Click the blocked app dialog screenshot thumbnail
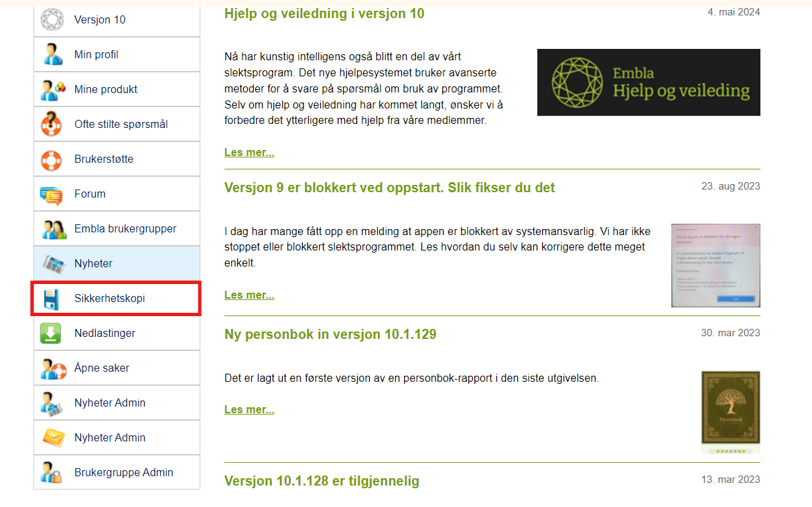Image resolution: width=812 pixels, height=507 pixels. 716,265
